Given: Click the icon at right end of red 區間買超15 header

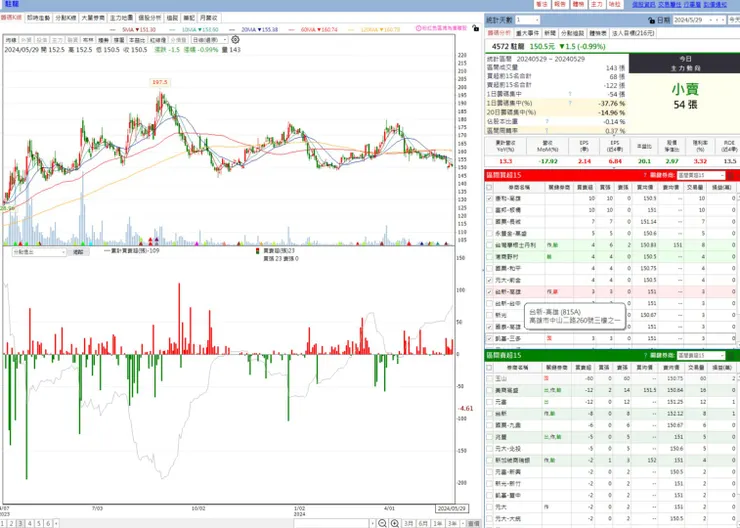Looking at the screenshot, I should pos(732,175).
